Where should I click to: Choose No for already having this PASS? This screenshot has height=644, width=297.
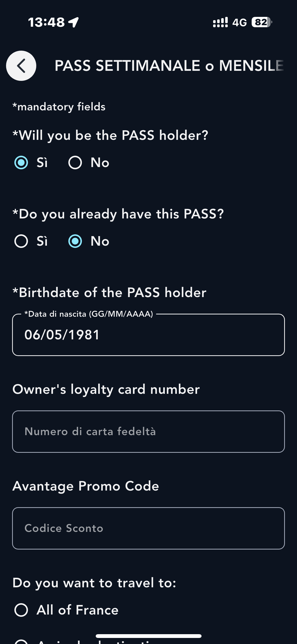click(75, 241)
